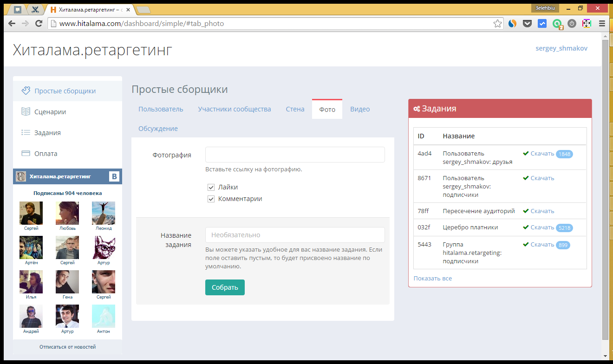Click the blue checkmark extension icon
This screenshot has width=613, height=364.
[542, 23]
